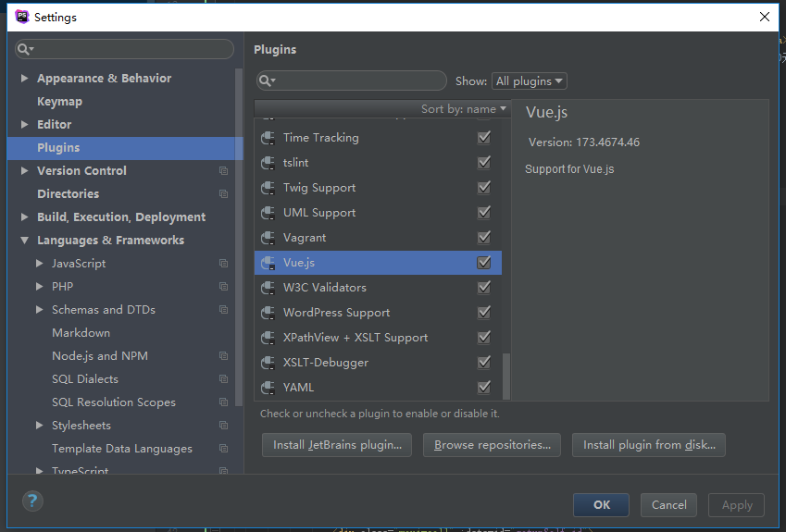Viewport: 786px width, 532px height.
Task: Click Install JetBrains plugin button
Action: 337,445
